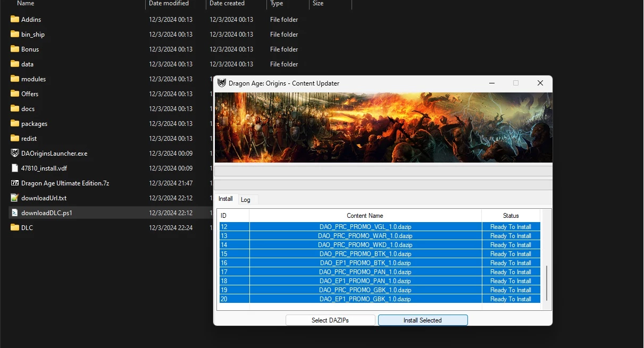This screenshot has height=348, width=644.
Task: Click the downloadUrl.txt file name
Action: point(44,198)
